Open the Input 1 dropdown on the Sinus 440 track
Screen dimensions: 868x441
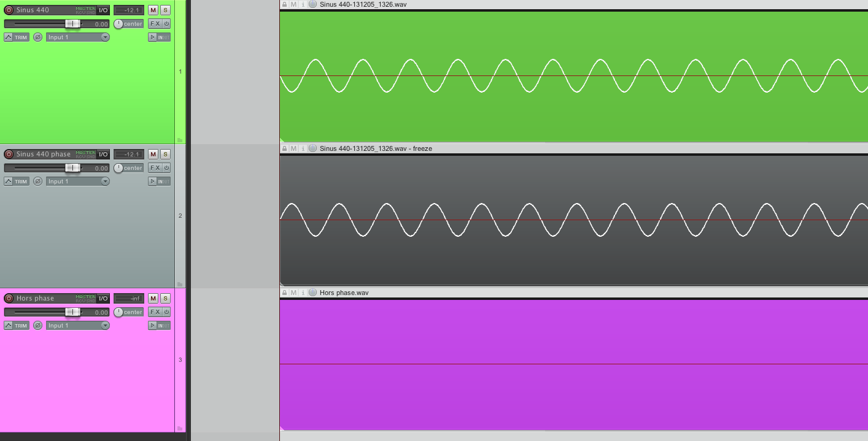(78, 37)
